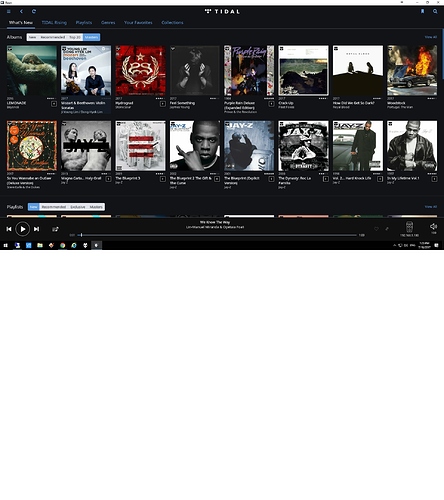Open The Blueprint (Explicit Version) album cover
Viewport: 444px width, 500px height.
click(x=249, y=146)
